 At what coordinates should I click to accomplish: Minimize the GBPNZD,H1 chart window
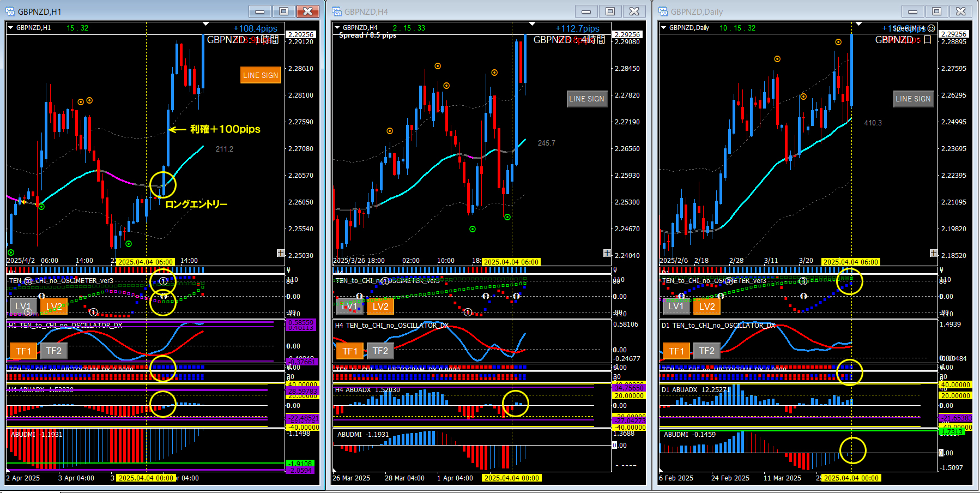pos(260,11)
